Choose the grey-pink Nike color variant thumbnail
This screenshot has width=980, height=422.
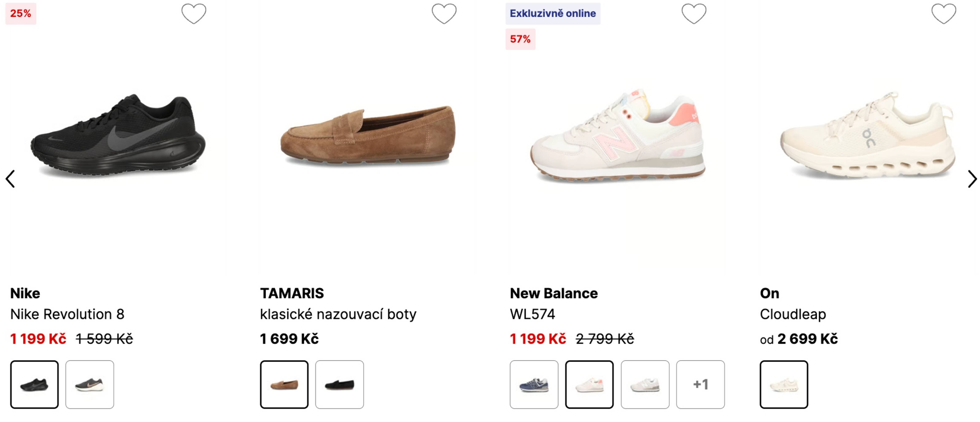89,384
